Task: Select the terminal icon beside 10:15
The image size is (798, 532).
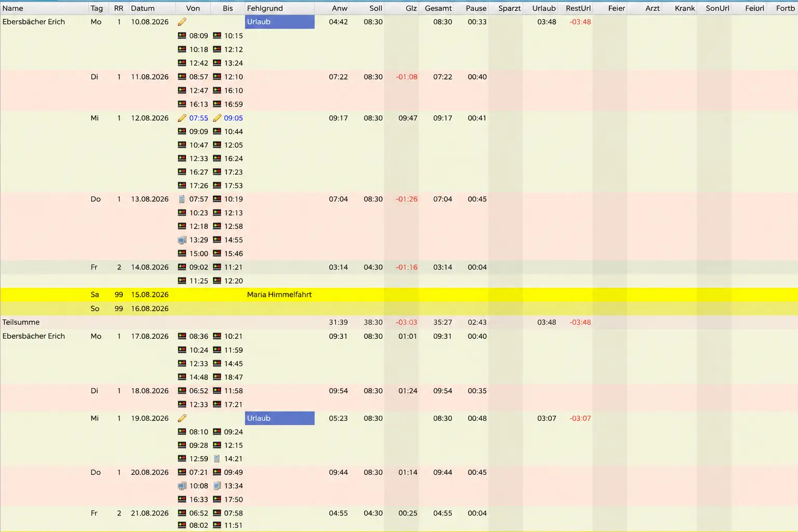Action: (x=217, y=36)
